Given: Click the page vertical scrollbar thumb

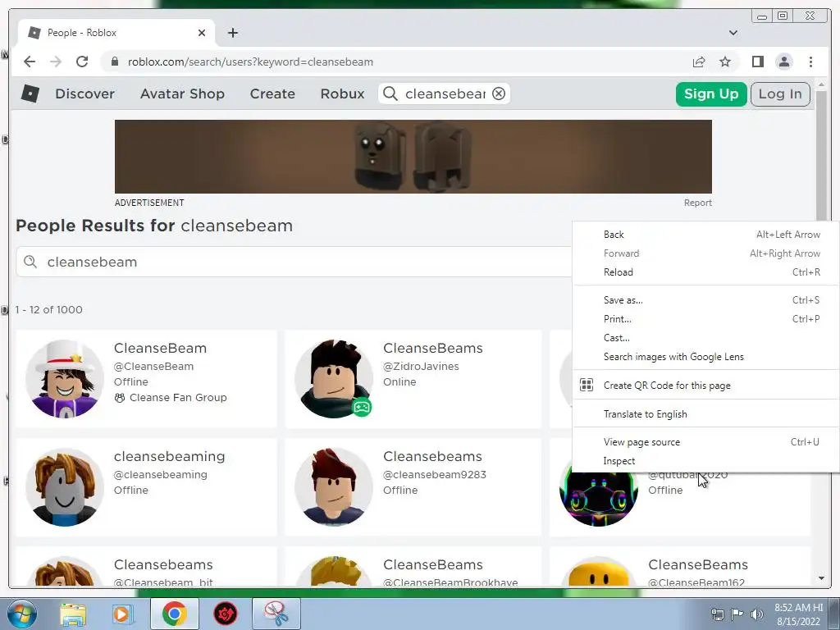Looking at the screenshot, I should 821,155.
